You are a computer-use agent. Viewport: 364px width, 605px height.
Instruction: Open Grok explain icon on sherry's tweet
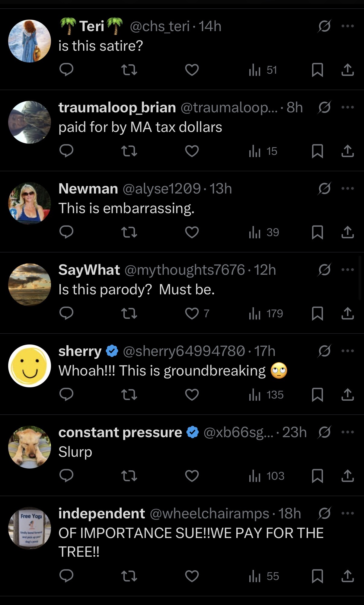coord(324,351)
